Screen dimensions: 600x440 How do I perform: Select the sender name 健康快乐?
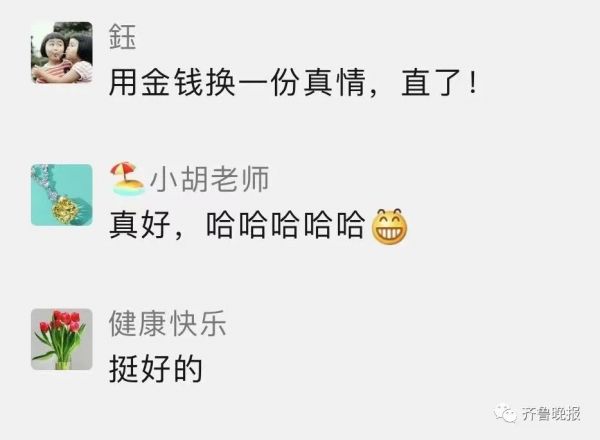[x=168, y=324]
